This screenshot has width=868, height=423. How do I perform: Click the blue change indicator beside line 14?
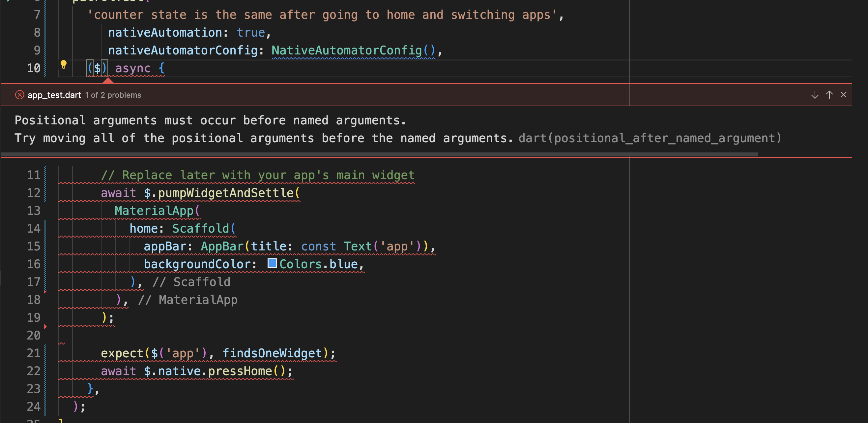point(45,228)
